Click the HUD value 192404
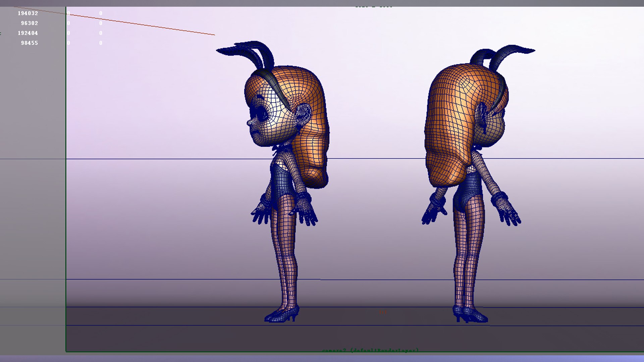 click(x=28, y=33)
